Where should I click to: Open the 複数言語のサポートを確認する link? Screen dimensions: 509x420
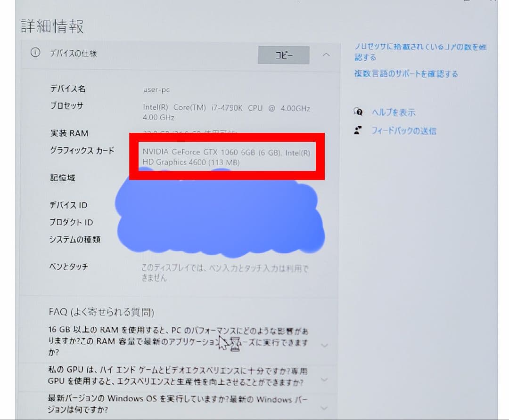pos(406,73)
